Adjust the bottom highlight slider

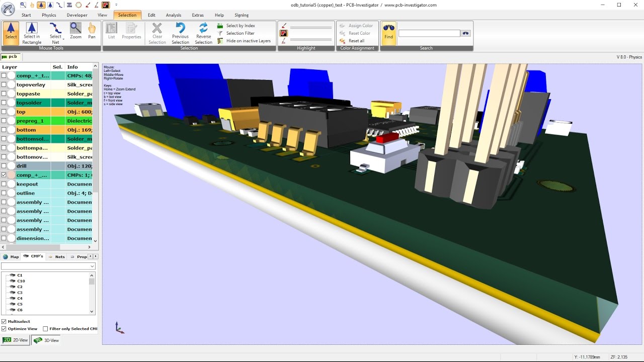(311, 41)
